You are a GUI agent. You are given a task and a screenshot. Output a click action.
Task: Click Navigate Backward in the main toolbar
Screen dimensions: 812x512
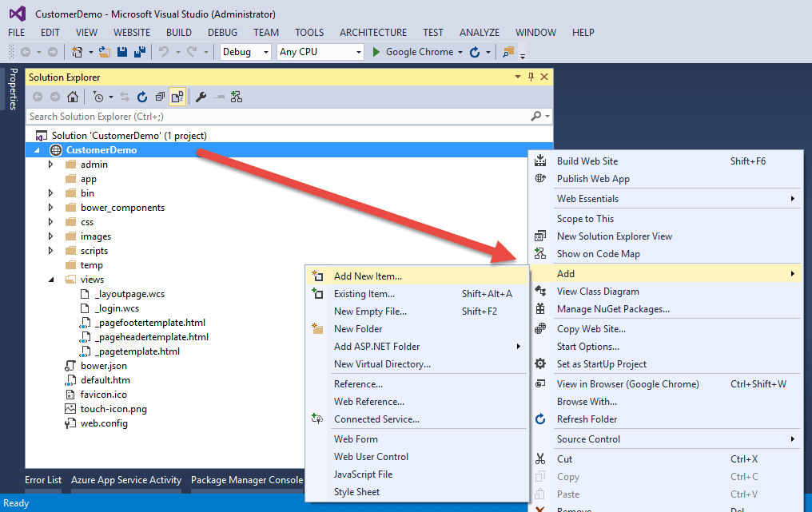[25, 52]
